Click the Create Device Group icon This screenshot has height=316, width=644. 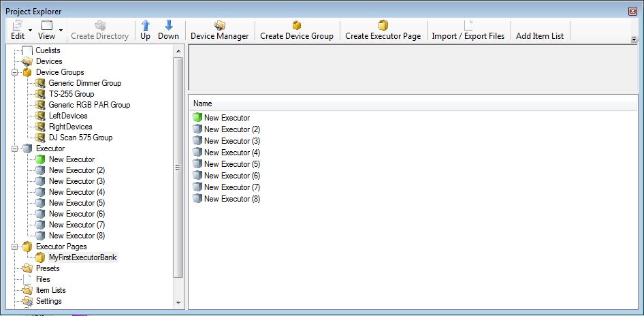point(297,26)
